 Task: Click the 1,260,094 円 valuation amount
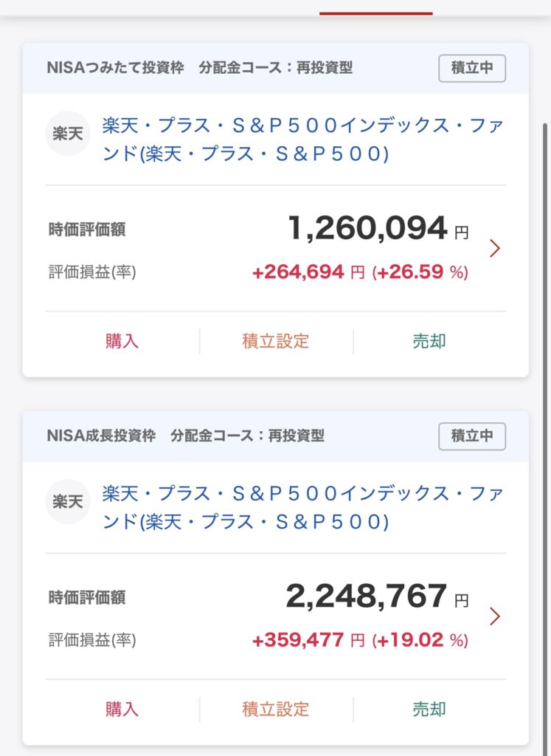(367, 229)
